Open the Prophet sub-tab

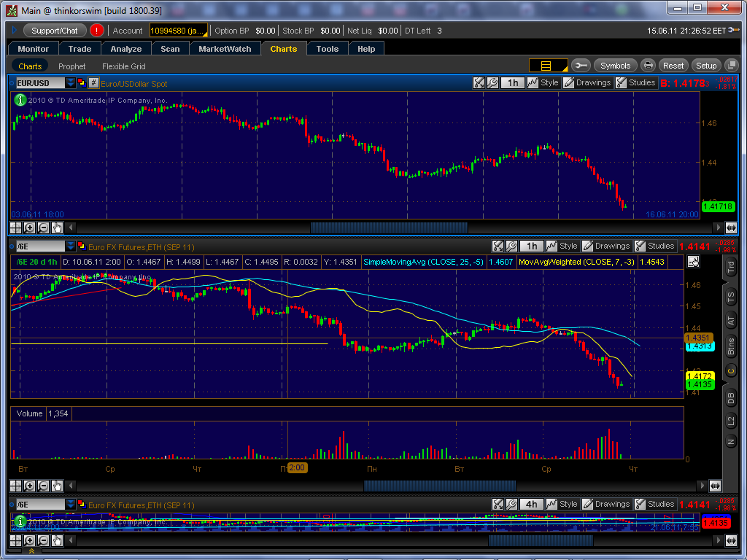point(72,66)
